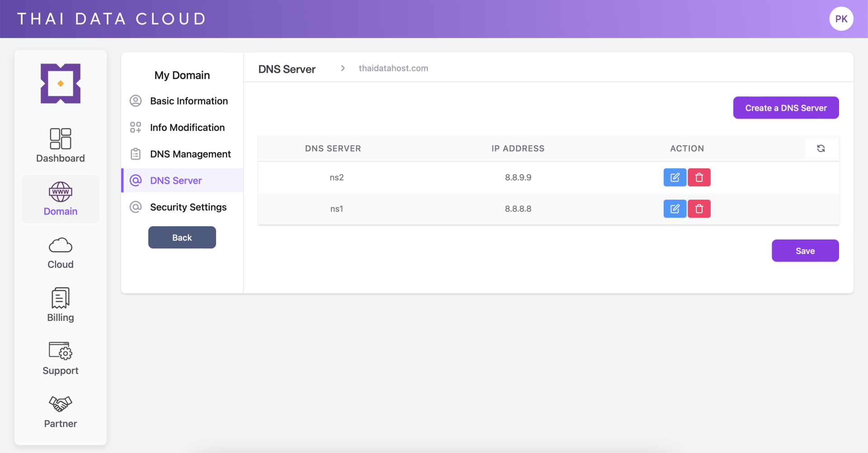
Task: Edit the ns1 DNS server entry
Action: 675,209
